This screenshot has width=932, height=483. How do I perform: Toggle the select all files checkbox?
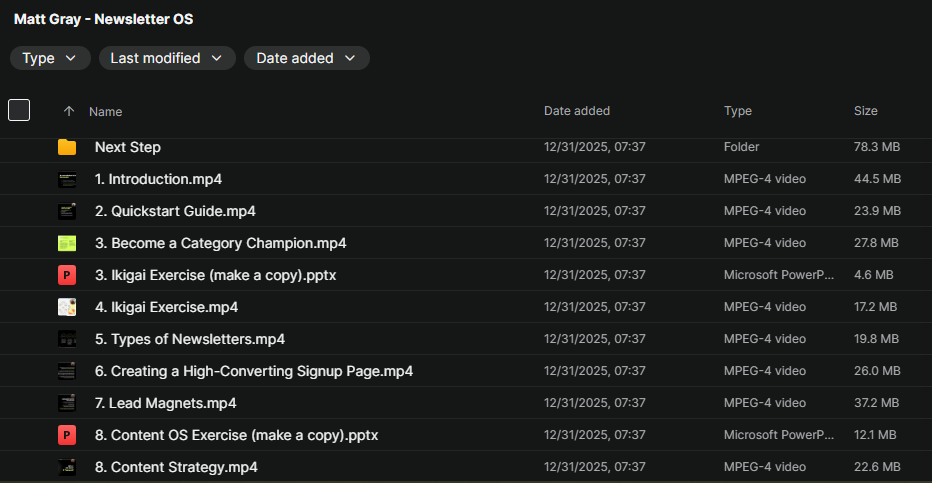(19, 110)
